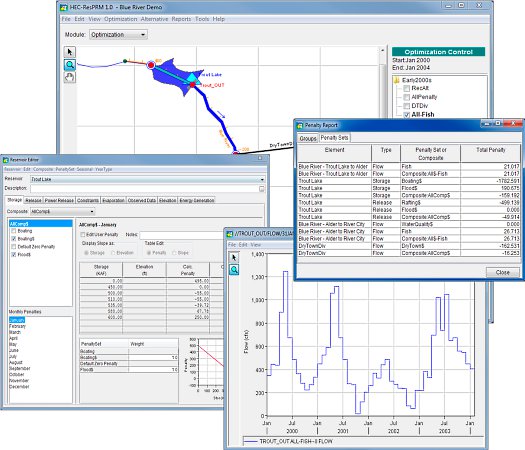Open the Alternative menu
This screenshot has height=450, width=525.
point(154,19)
